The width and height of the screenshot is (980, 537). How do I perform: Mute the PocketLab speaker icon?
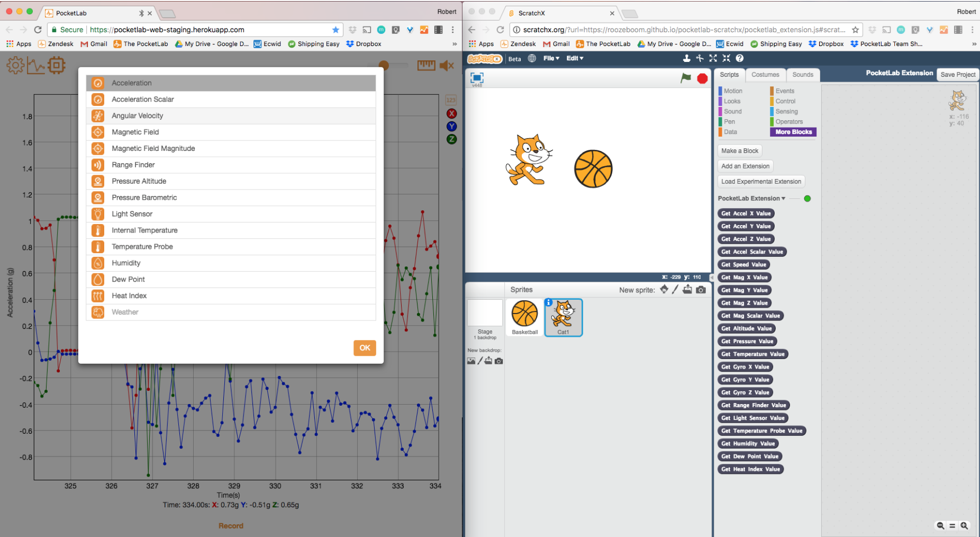(x=446, y=65)
